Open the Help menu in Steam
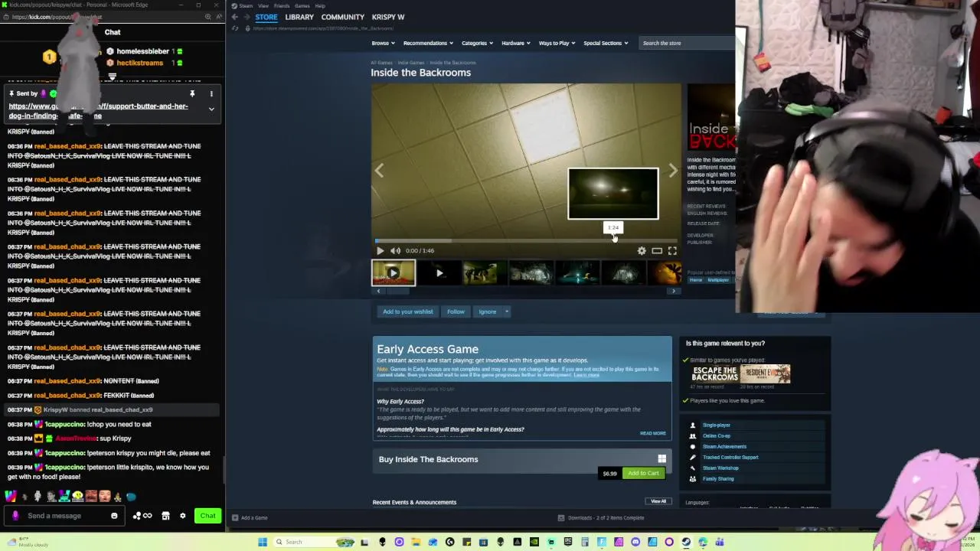The height and width of the screenshot is (551, 980). [x=320, y=5]
